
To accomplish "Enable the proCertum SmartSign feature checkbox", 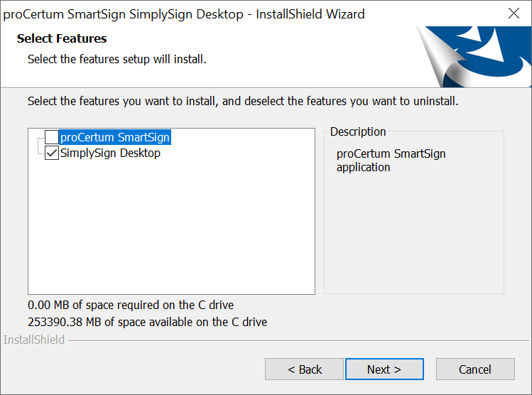I will (x=52, y=137).
